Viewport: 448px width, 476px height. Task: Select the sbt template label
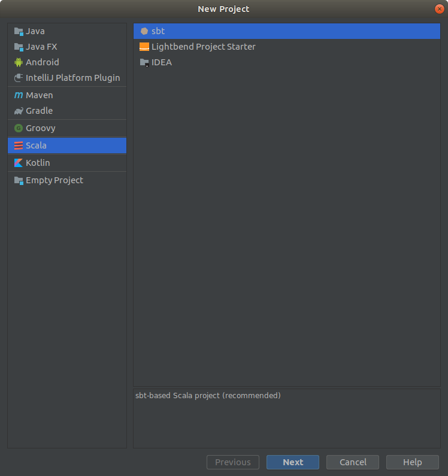click(x=158, y=31)
